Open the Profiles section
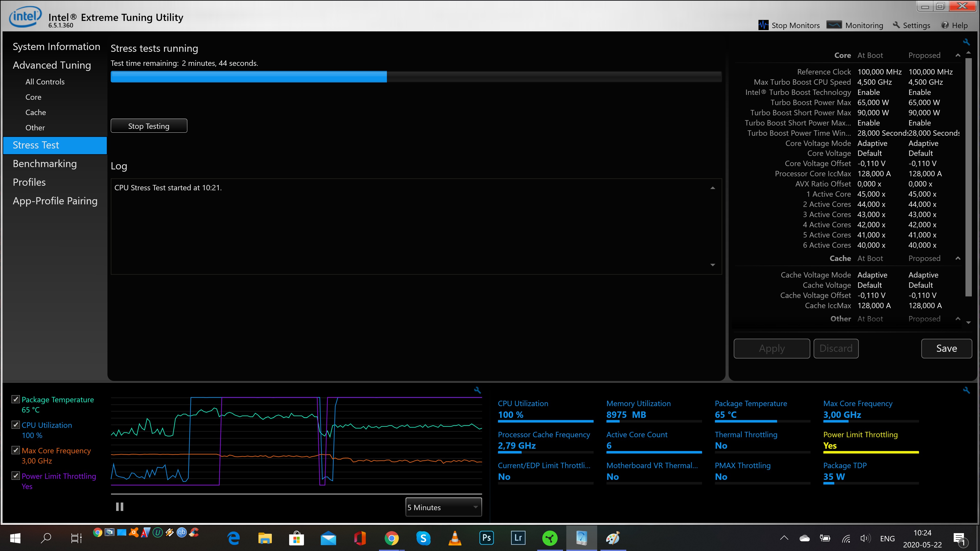The width and height of the screenshot is (980, 551). pos(29,182)
